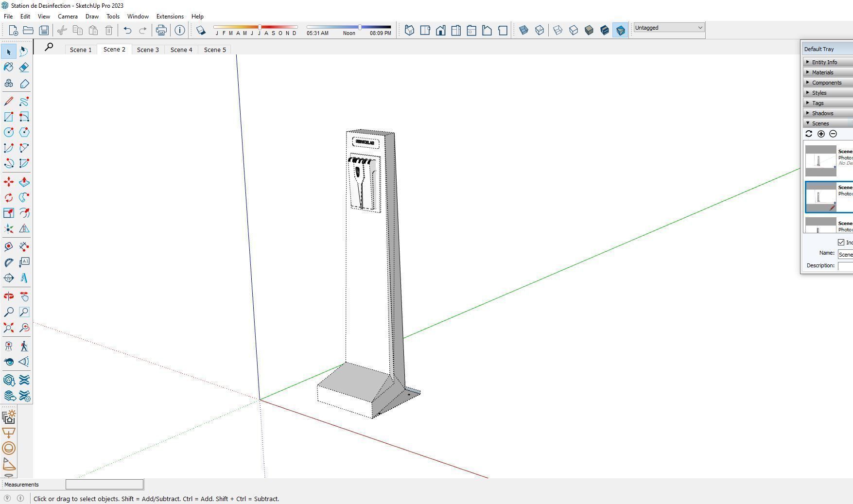Select the Rotate tool
This screenshot has height=504, width=853.
9,197
